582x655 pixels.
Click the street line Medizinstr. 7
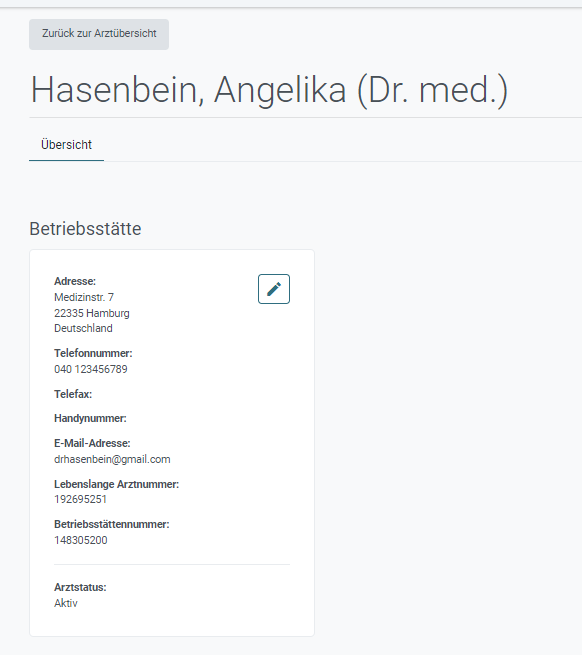coord(84,297)
